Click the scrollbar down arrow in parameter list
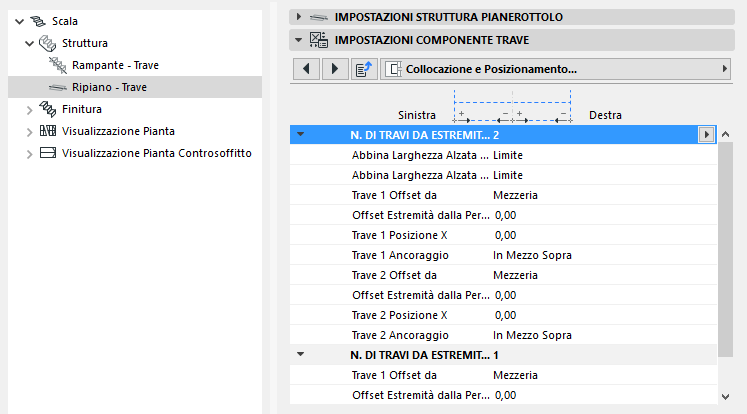Image resolution: width=747 pixels, height=414 pixels. [725, 398]
